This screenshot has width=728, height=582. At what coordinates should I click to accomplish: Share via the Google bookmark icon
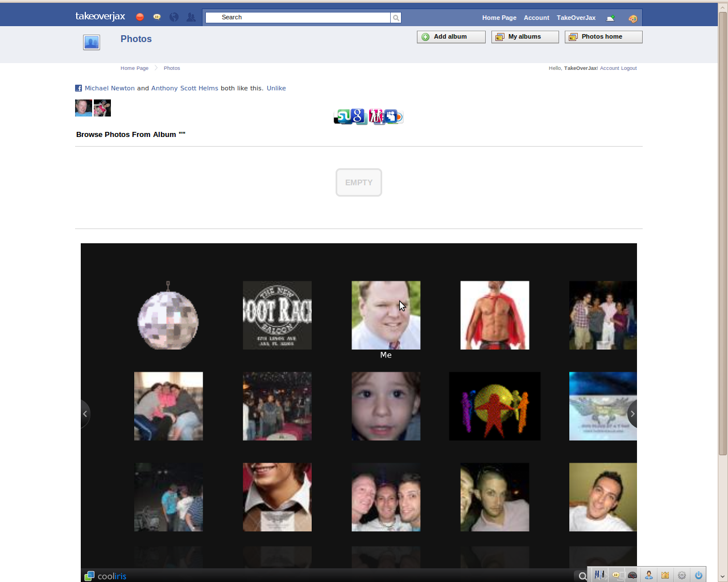click(358, 117)
